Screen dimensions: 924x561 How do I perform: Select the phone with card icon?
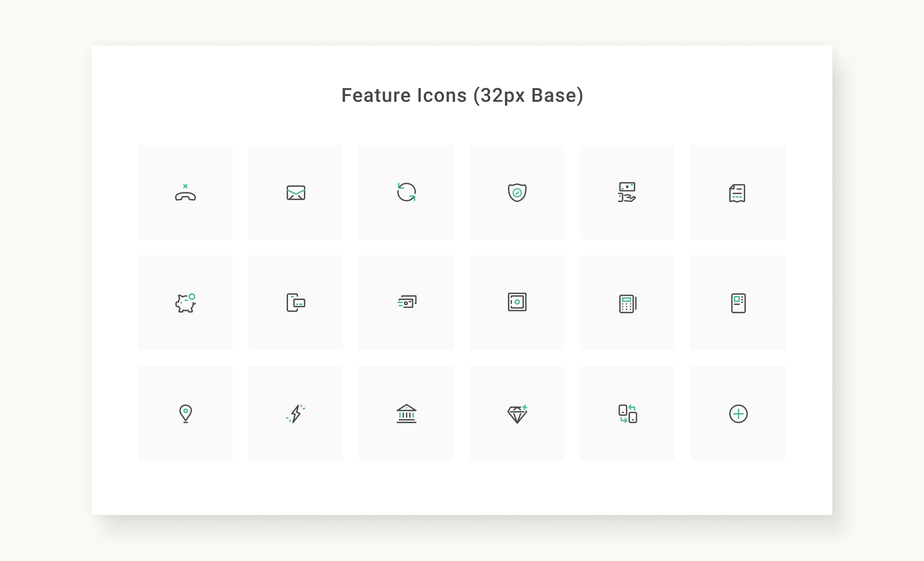(296, 303)
